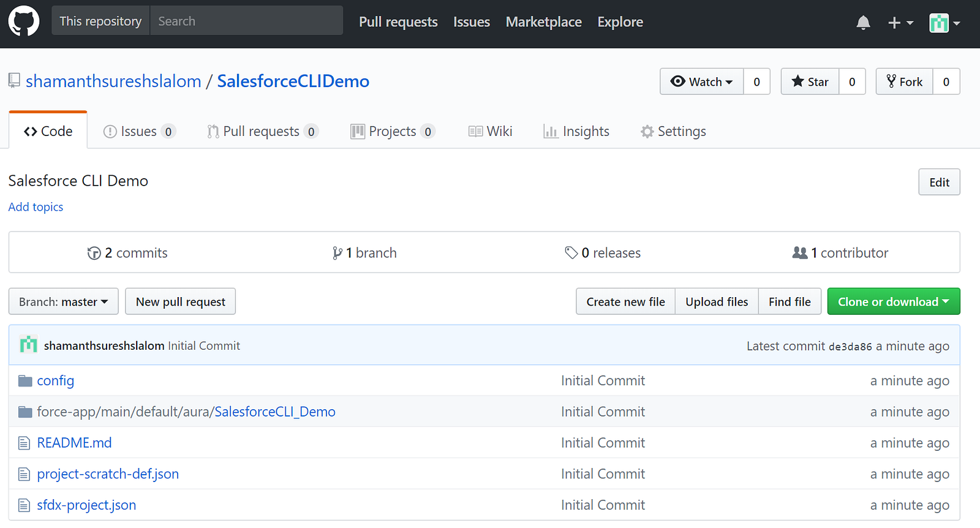Focus the repository Search field
Image resolution: width=980 pixels, height=528 pixels.
pyautogui.click(x=246, y=21)
